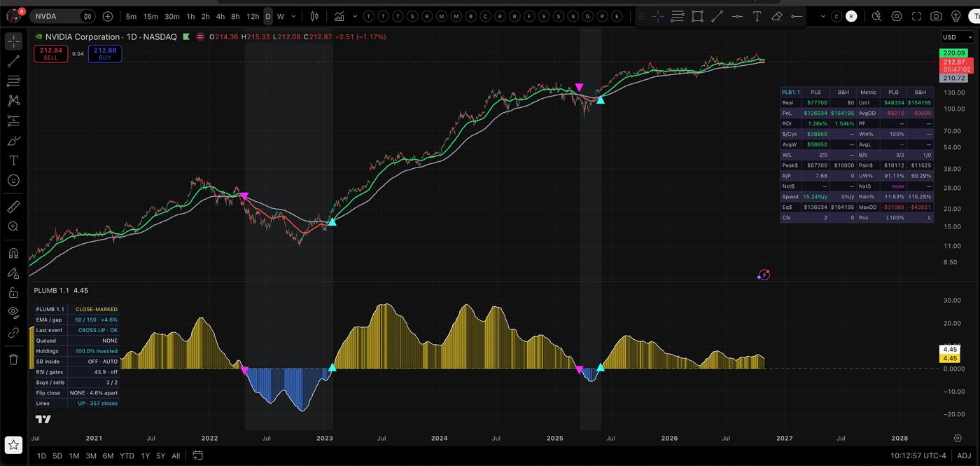Open the forecasting and position tools

pos(13,121)
